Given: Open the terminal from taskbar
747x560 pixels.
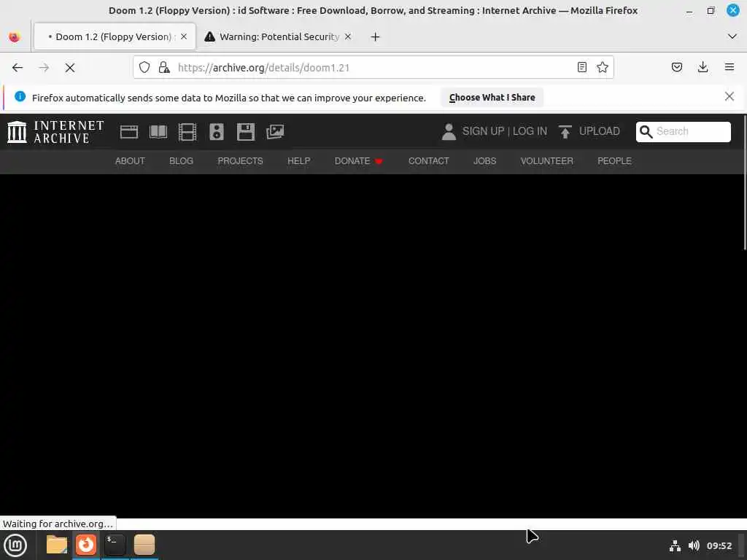Looking at the screenshot, I should [115, 545].
